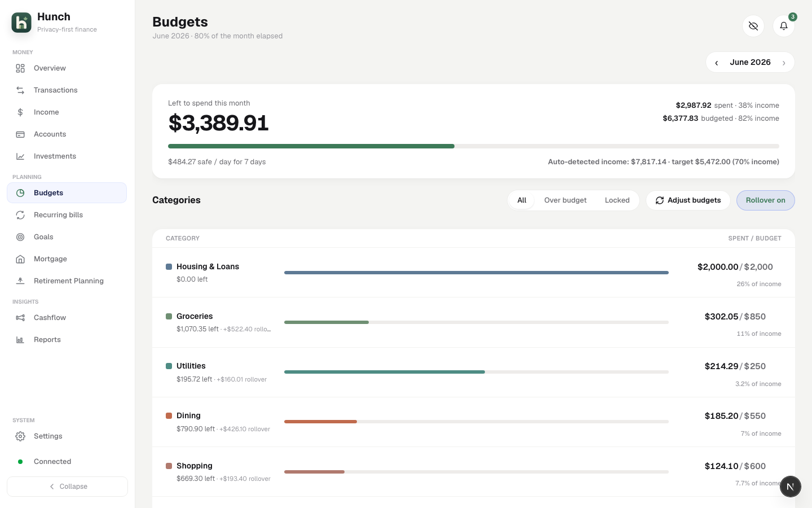Click the SPENT / BUDGET column header
Viewport: 812px width, 508px height.
click(754, 239)
